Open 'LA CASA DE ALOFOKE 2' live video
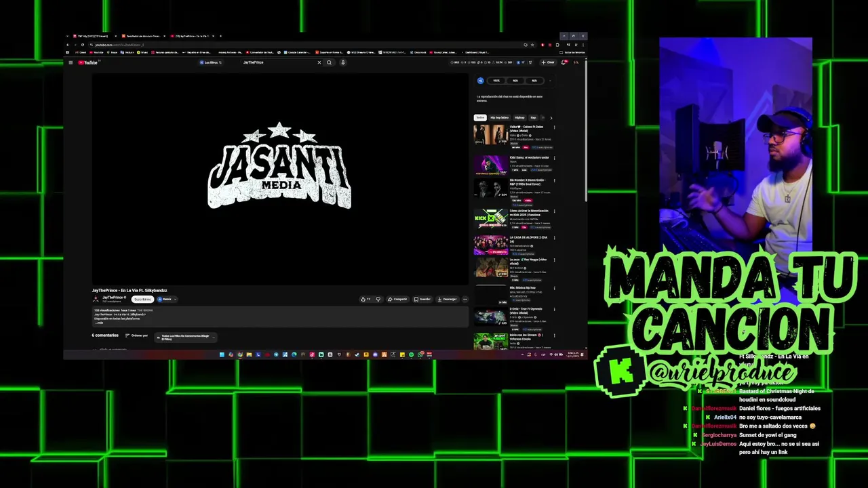Screen dimensions: 868x488 coord(490,245)
